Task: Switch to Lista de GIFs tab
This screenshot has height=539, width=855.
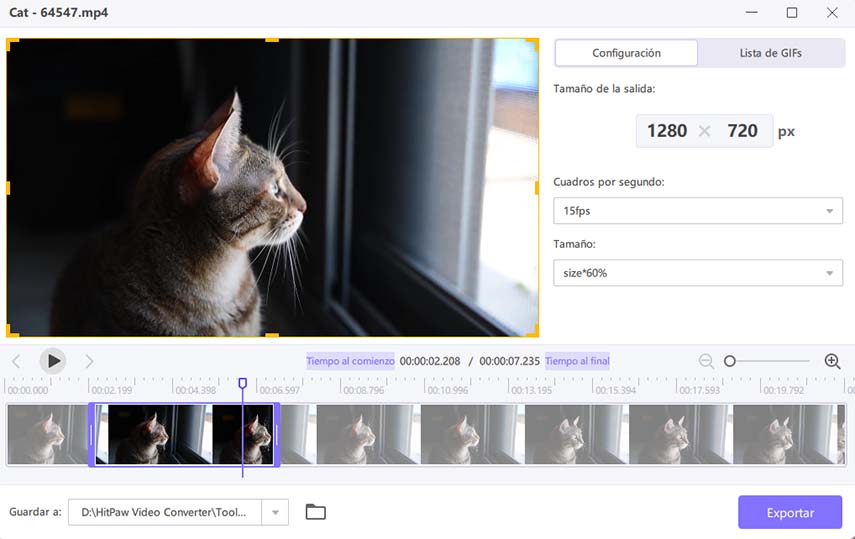Action: coord(770,53)
